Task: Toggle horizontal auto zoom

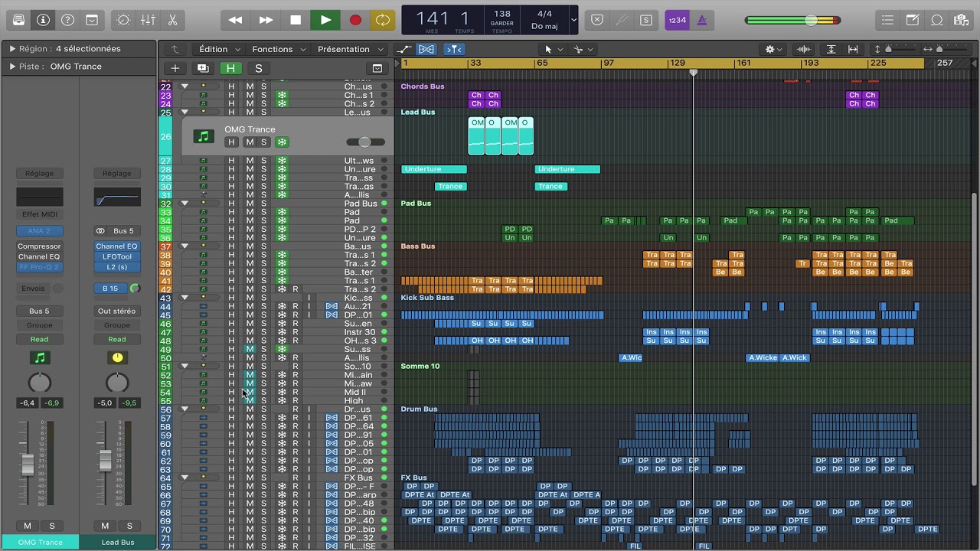Action: click(x=853, y=49)
